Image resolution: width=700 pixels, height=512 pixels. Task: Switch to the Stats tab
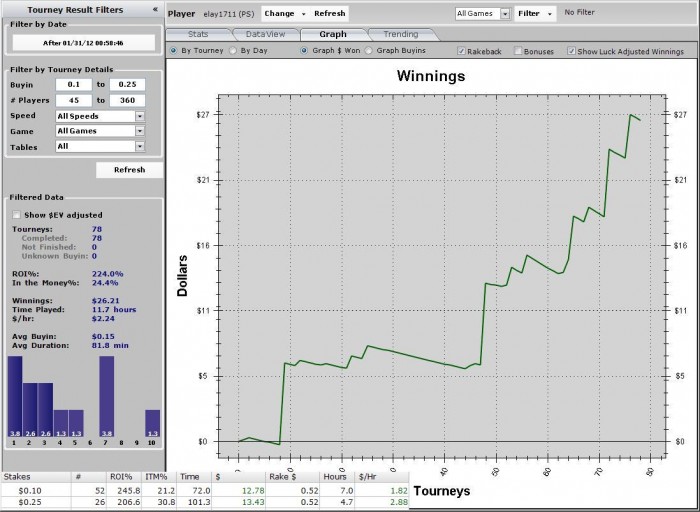coord(198,34)
